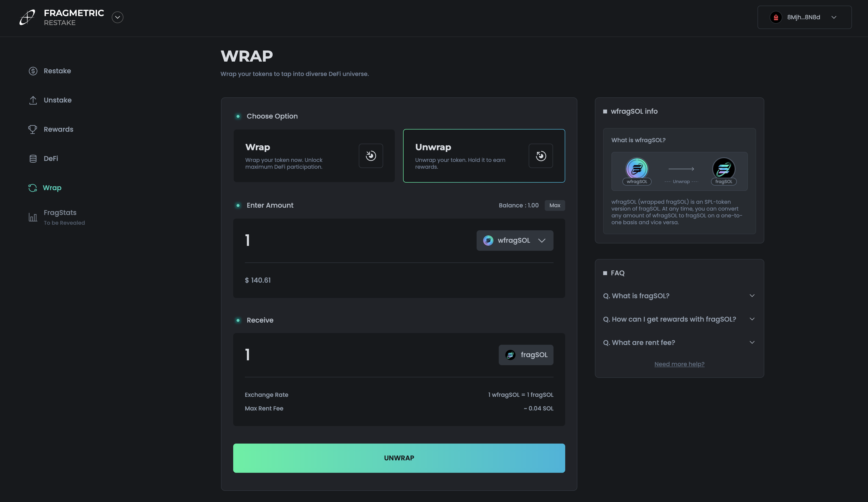The height and width of the screenshot is (502, 868).
Task: Click the Unstake upload arrow icon
Action: [x=33, y=100]
